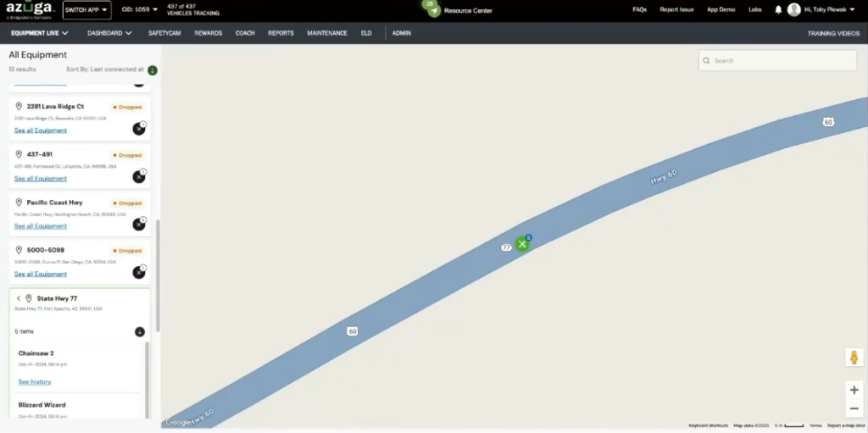The width and height of the screenshot is (868, 433).
Task: Open the Rewards tab
Action: pyautogui.click(x=209, y=33)
